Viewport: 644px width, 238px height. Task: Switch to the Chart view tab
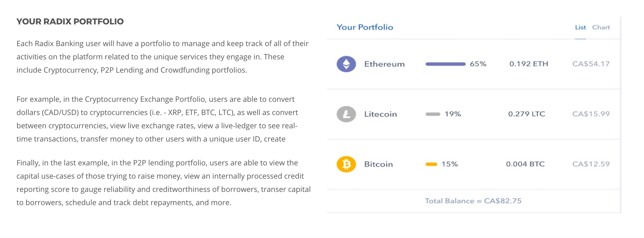point(601,27)
